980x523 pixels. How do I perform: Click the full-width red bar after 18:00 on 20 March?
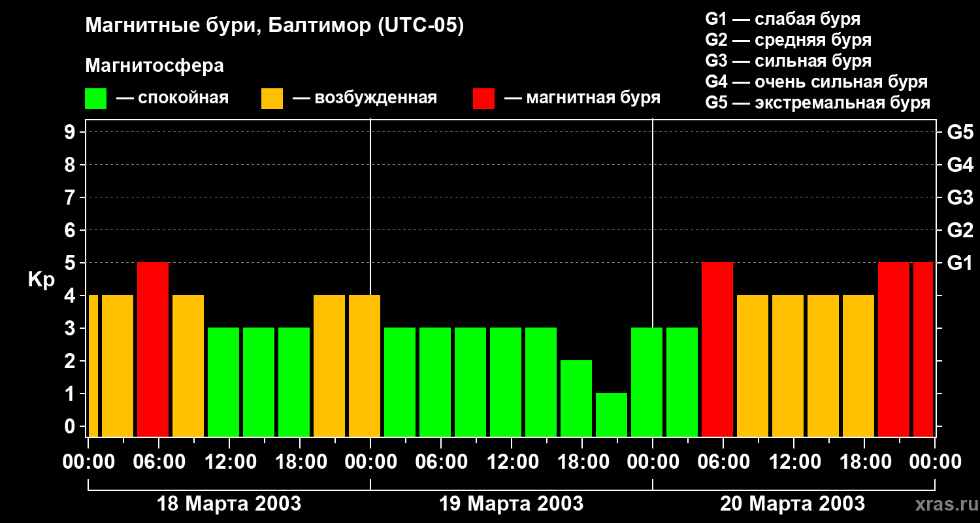coord(894,349)
